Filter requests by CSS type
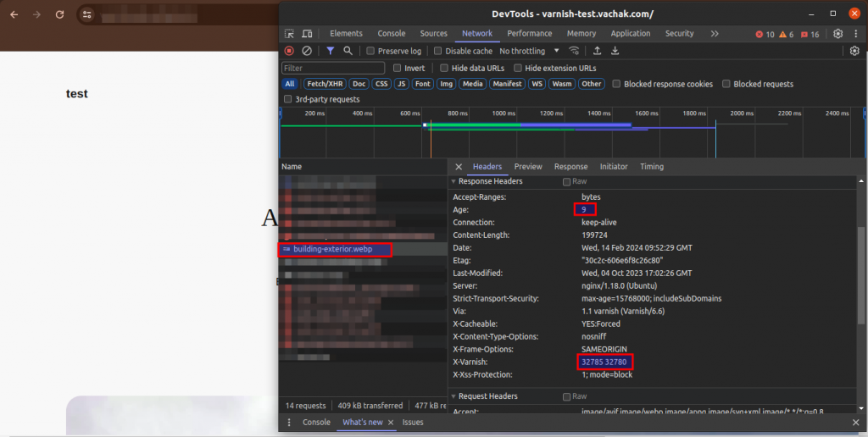Viewport: 868px width, 437px height. point(381,84)
